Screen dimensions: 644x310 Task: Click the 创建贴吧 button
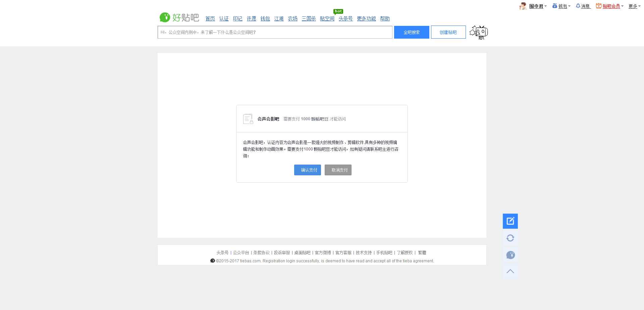click(448, 32)
